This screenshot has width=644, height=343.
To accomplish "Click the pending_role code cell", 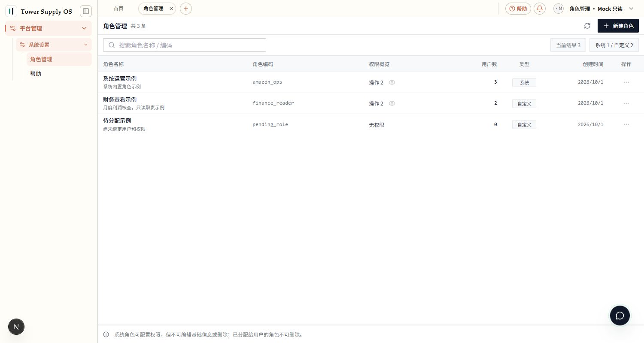I will 270,124.
